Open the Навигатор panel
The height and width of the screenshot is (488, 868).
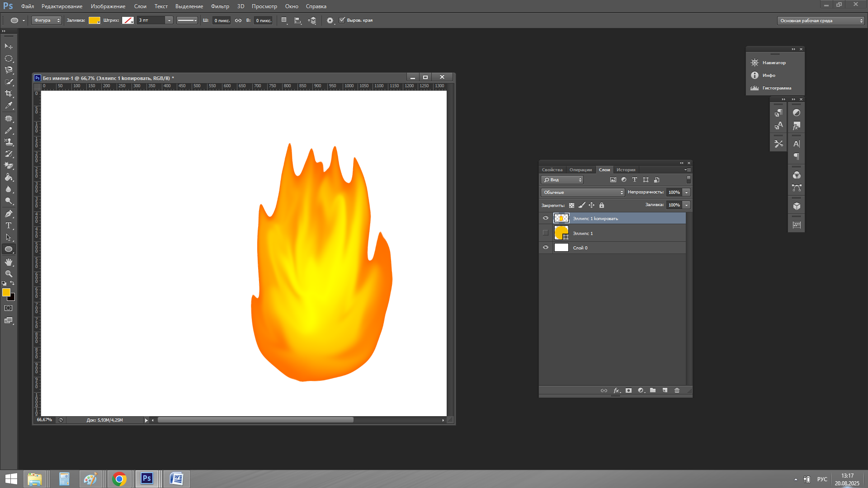[x=774, y=63]
